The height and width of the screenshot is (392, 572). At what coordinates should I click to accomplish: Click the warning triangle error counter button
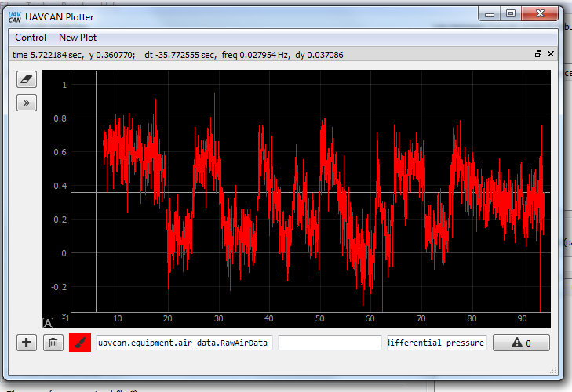(x=520, y=343)
